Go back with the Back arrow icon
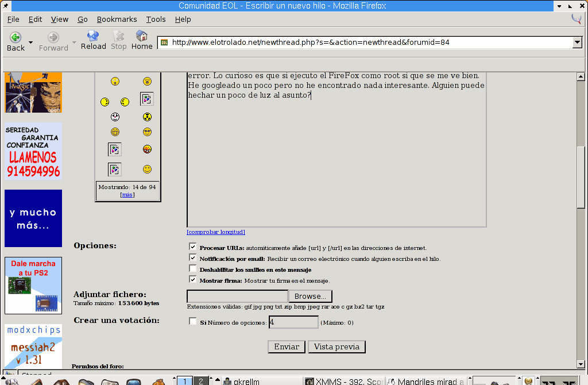Image resolution: width=588 pixels, height=385 pixels. pos(16,37)
